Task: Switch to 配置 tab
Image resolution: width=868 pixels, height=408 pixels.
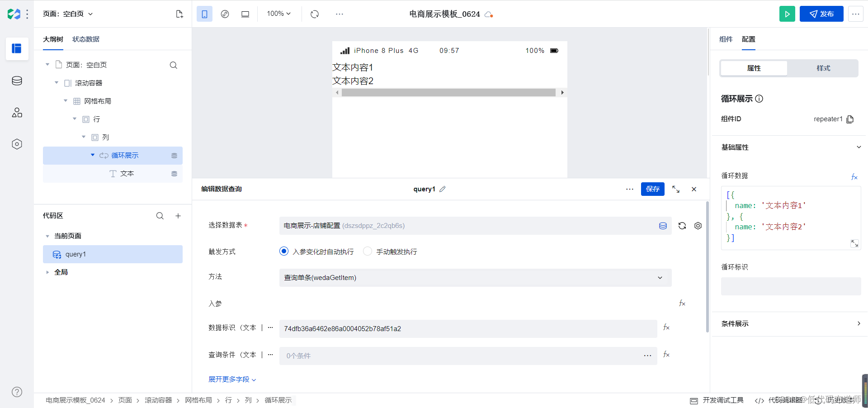Action: coord(748,39)
